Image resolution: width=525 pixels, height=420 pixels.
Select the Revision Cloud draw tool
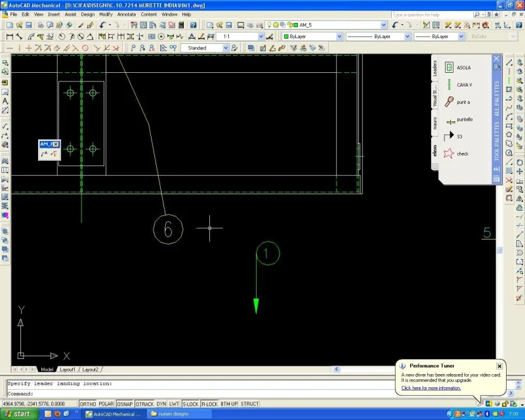tap(509, 144)
